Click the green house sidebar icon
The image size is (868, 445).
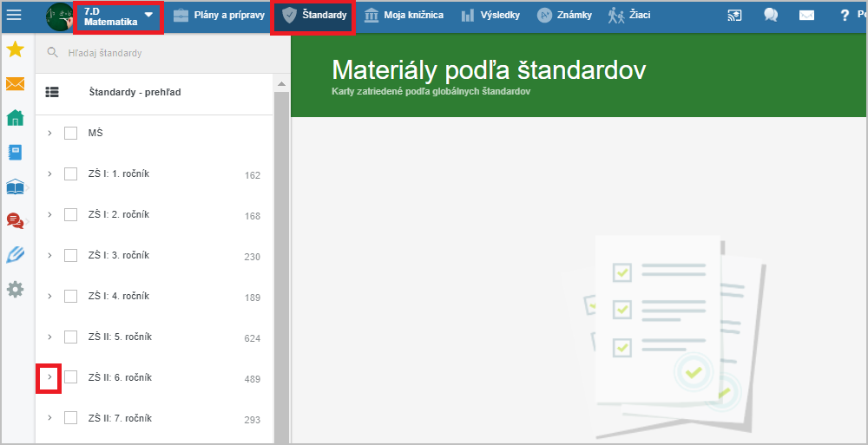point(15,117)
